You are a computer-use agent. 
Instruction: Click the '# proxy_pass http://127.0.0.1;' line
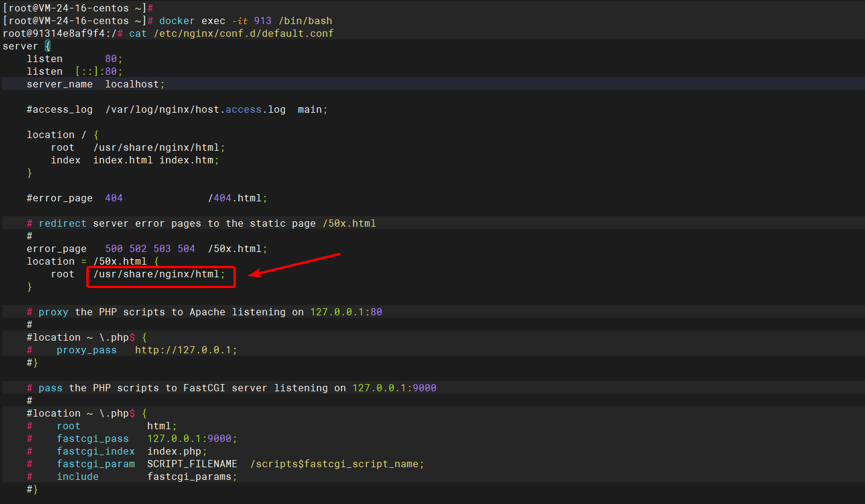[132, 350]
